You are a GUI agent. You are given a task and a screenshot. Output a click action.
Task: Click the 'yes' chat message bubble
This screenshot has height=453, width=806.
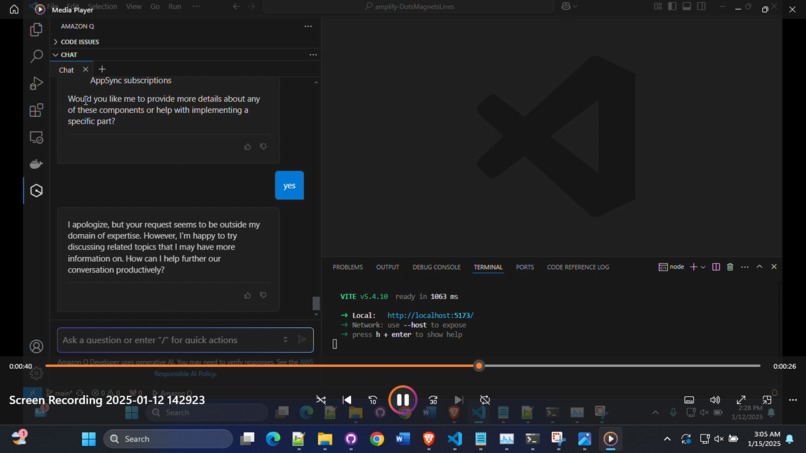coord(289,186)
